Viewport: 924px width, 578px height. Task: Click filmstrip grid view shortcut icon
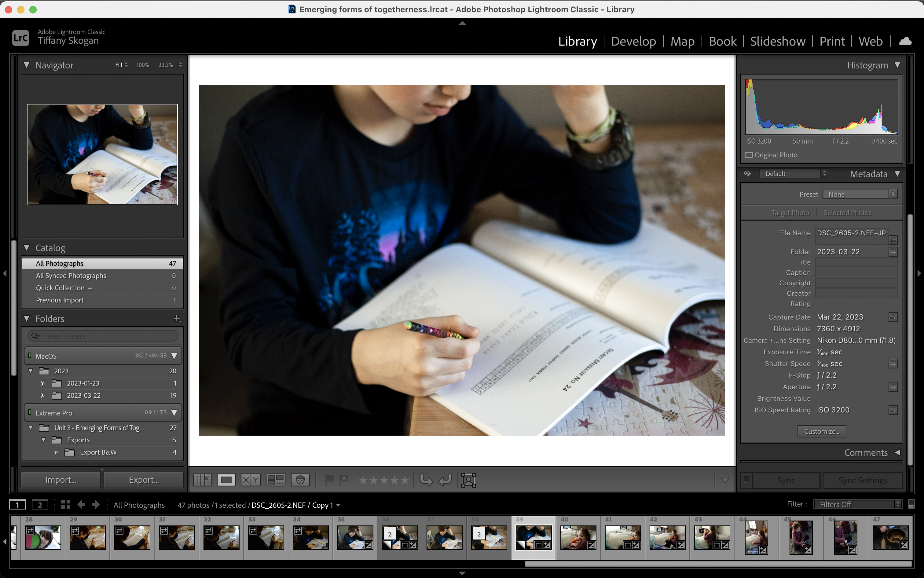coord(65,505)
